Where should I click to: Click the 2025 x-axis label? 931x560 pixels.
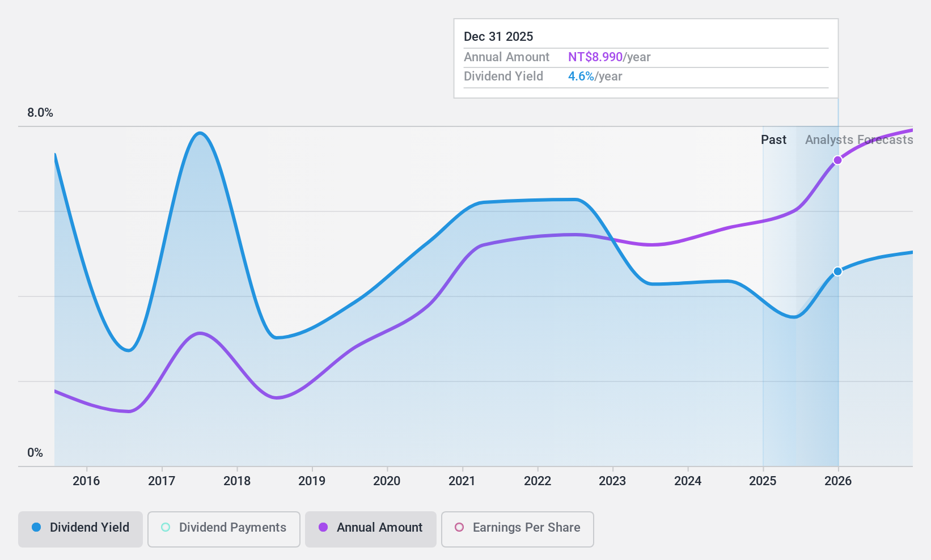[x=763, y=481]
